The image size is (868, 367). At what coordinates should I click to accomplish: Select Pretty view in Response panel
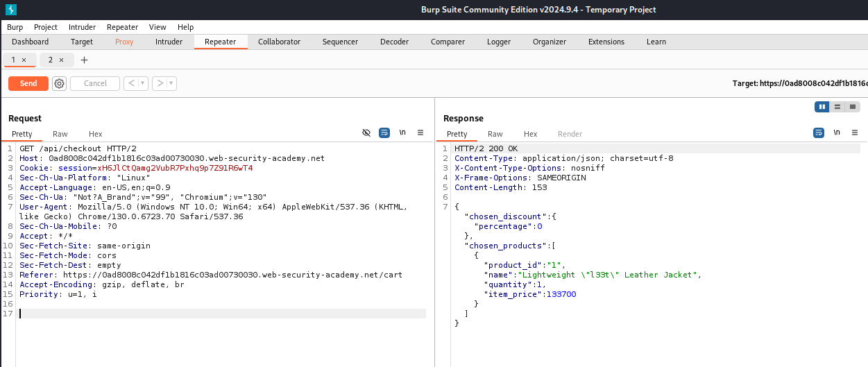click(x=457, y=134)
